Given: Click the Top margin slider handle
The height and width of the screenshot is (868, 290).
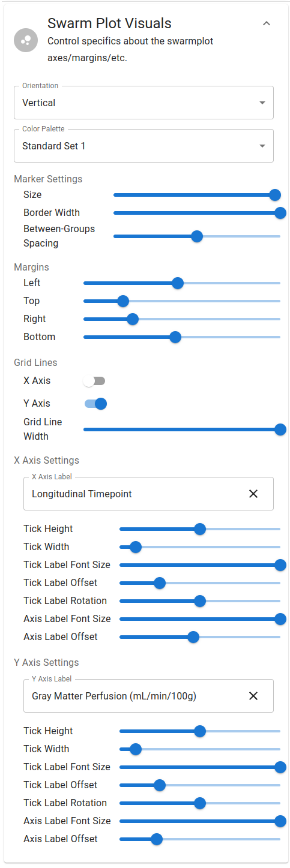Looking at the screenshot, I should coord(123,301).
